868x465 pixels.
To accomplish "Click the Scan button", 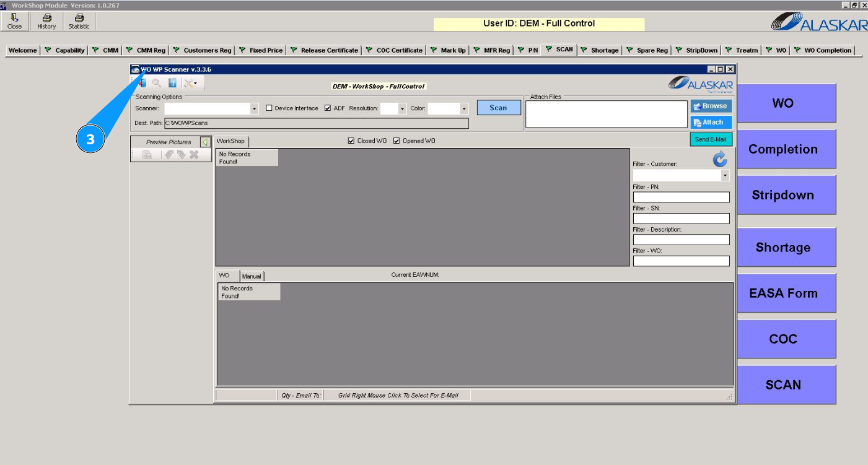I will pos(499,108).
